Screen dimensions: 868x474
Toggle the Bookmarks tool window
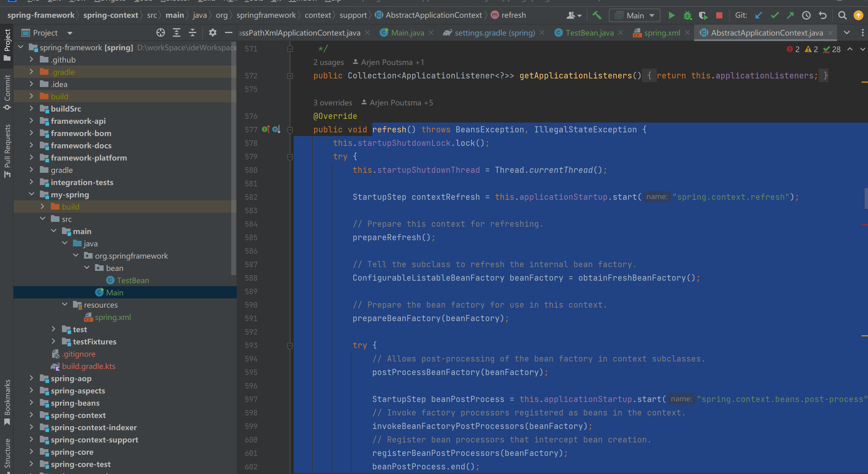click(x=7, y=402)
